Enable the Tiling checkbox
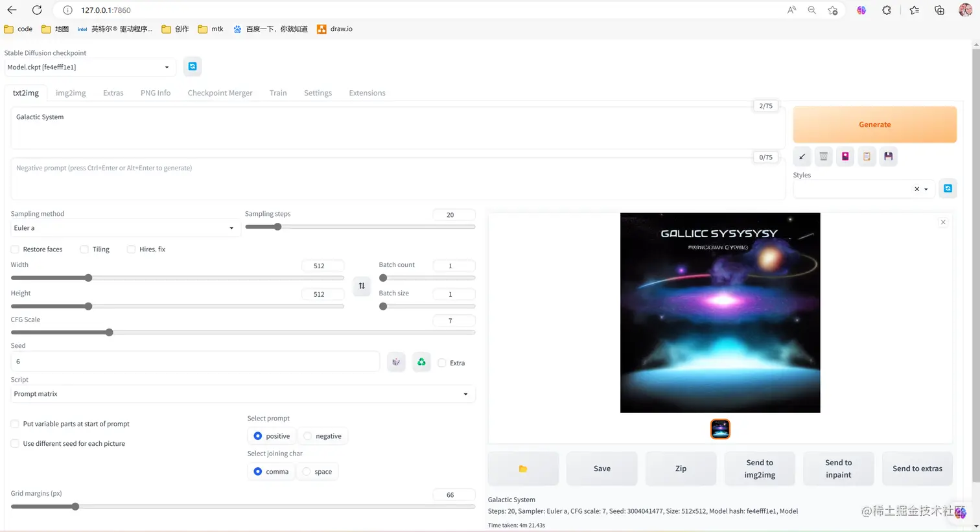980x532 pixels. [84, 249]
